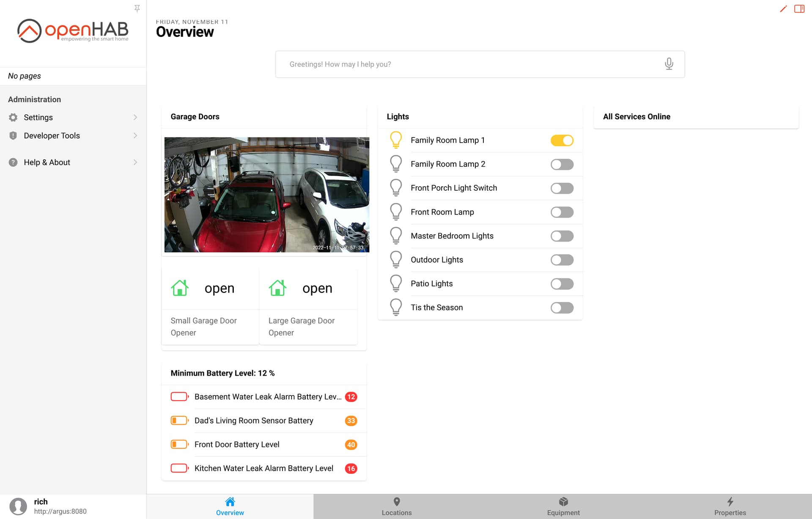Open the right sidebar panel icon
The width and height of the screenshot is (812, 519).
point(799,9)
